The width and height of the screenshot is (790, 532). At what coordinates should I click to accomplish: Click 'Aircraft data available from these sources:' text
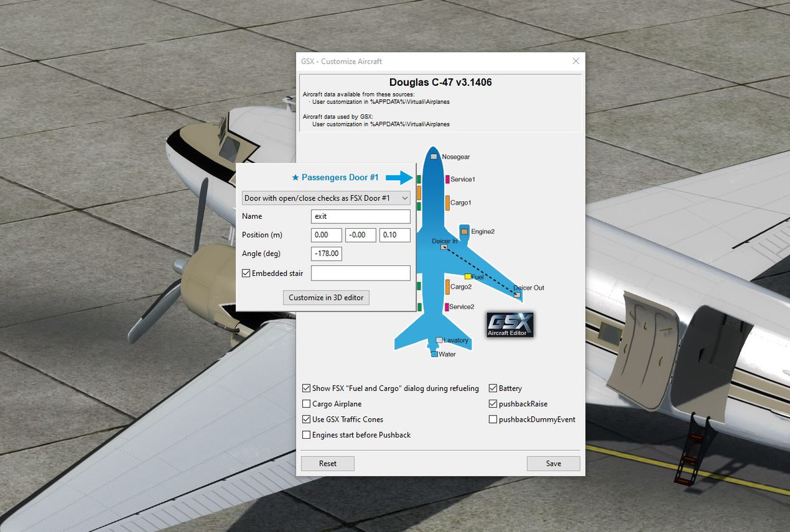click(x=359, y=94)
